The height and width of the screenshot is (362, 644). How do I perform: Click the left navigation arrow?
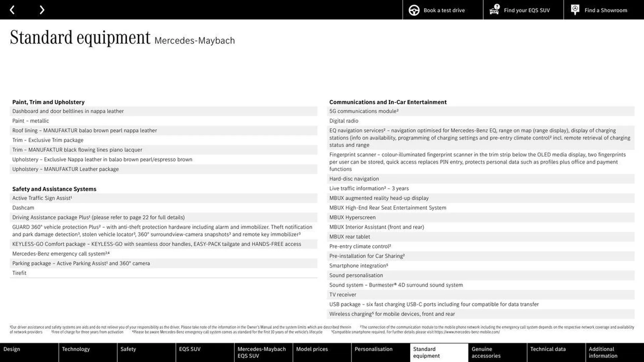tap(11, 10)
